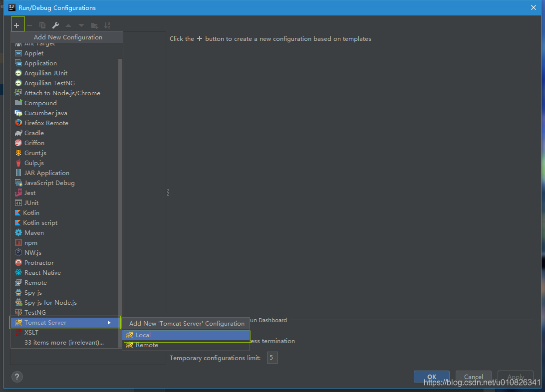Choose Local Tomcat Server configuration
This screenshot has height=392, width=545.
[187, 336]
